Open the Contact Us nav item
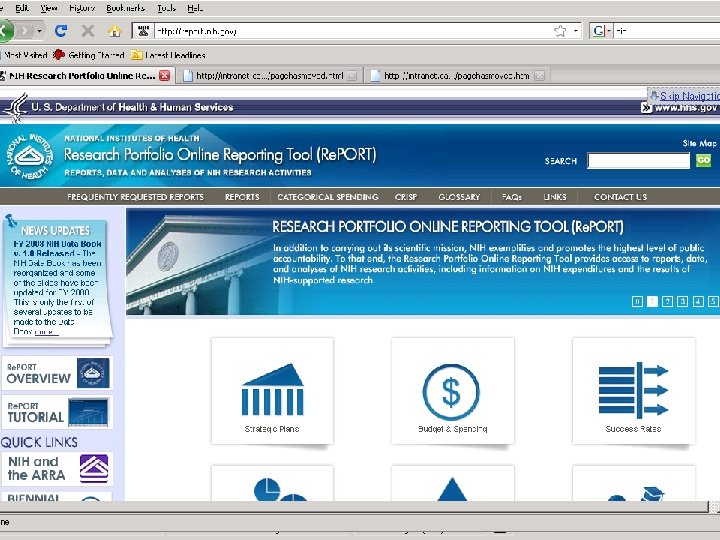 coord(620,197)
